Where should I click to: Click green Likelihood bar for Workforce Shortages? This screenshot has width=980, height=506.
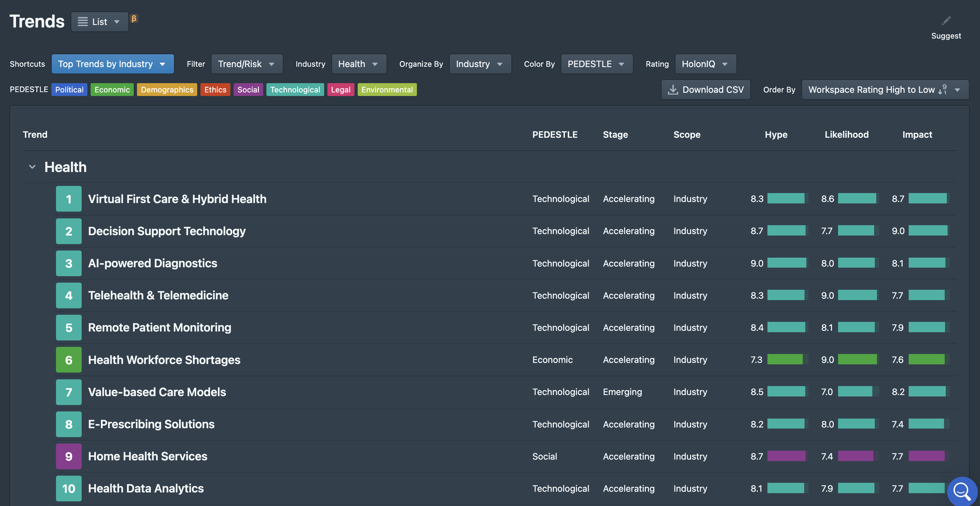(x=858, y=359)
